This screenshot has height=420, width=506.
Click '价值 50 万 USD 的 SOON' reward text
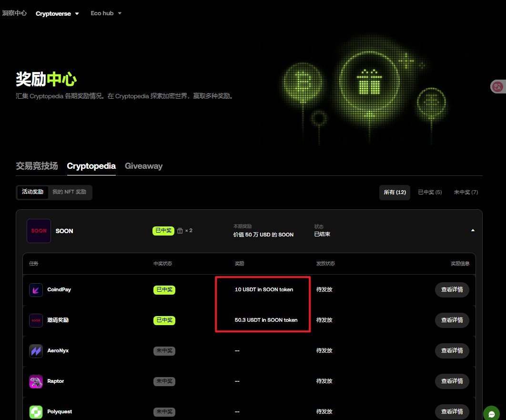click(263, 235)
